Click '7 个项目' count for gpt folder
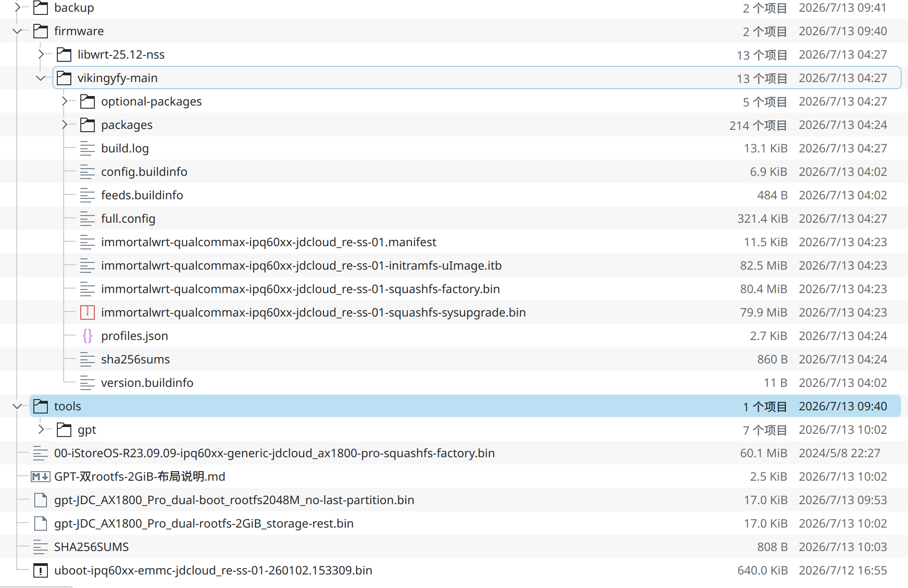This screenshot has height=588, width=908. pos(765,430)
